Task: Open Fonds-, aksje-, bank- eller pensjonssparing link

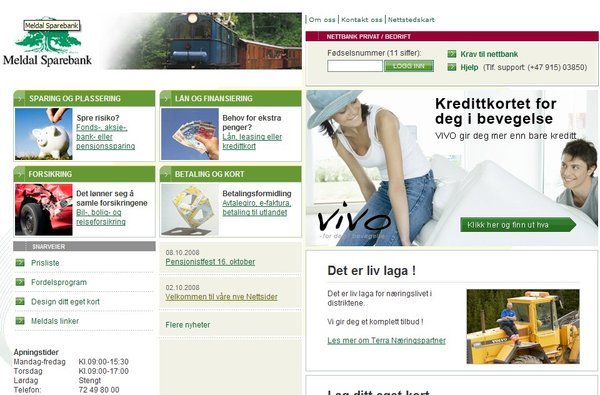Action: tap(106, 137)
